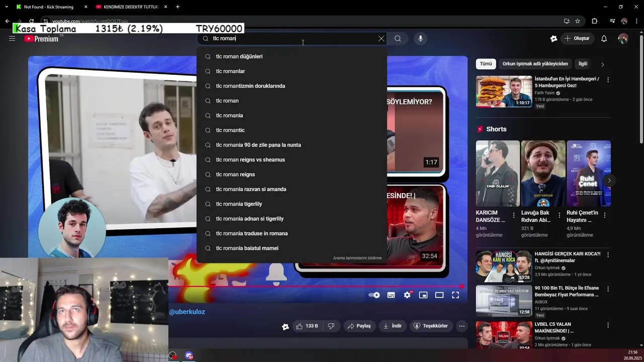Open more actions three-dot menu below video
The image size is (644, 362).
point(462,326)
